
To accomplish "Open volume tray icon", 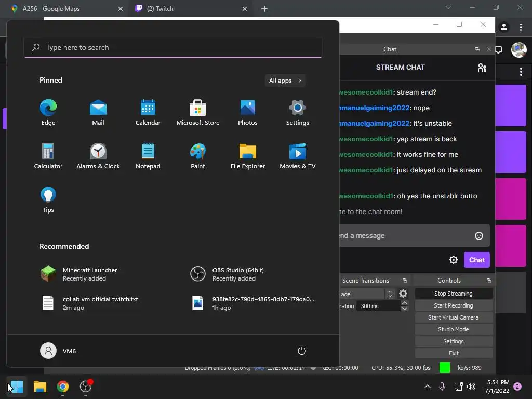I will [471, 387].
